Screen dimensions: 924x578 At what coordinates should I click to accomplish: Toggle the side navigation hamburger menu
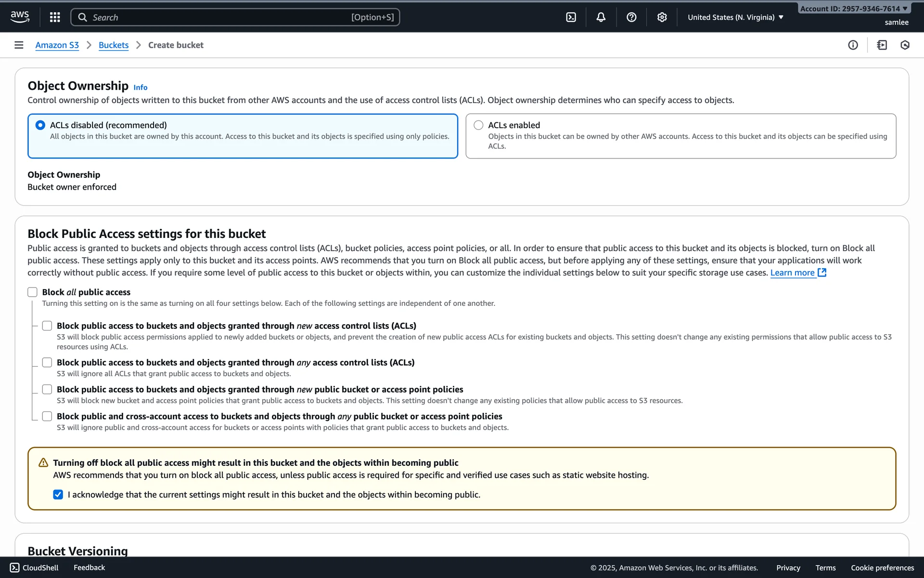tap(19, 45)
